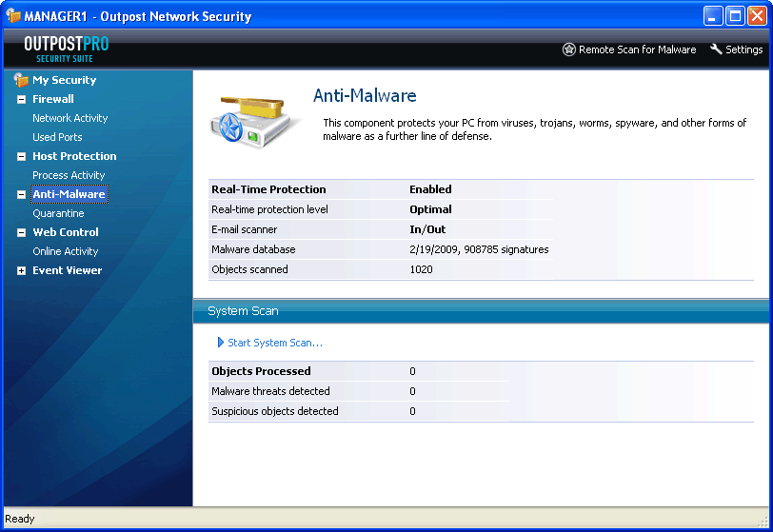Image resolution: width=773 pixels, height=532 pixels.
Task: Click the Anti-Malware page heading
Action: click(x=365, y=95)
